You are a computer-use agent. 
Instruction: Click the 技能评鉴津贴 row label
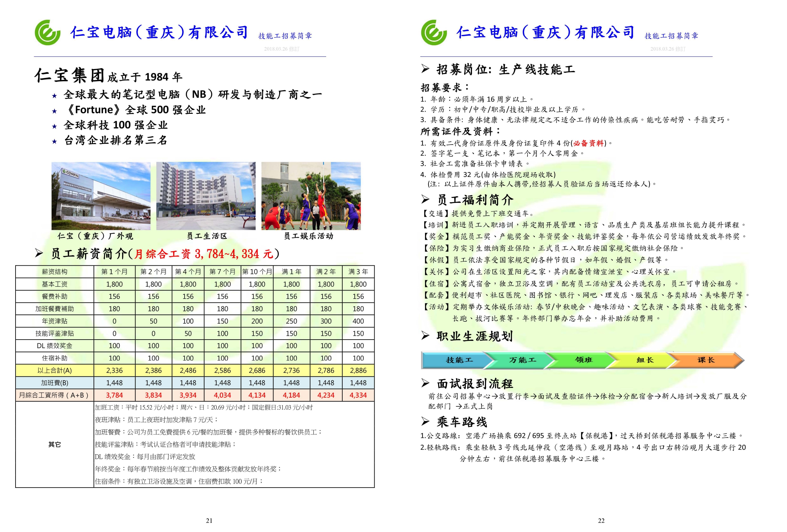[x=55, y=334]
